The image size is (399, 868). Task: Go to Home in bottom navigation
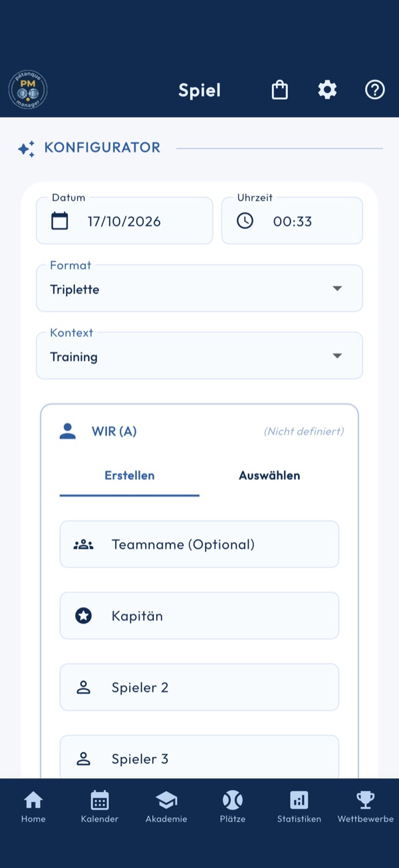pos(33,807)
